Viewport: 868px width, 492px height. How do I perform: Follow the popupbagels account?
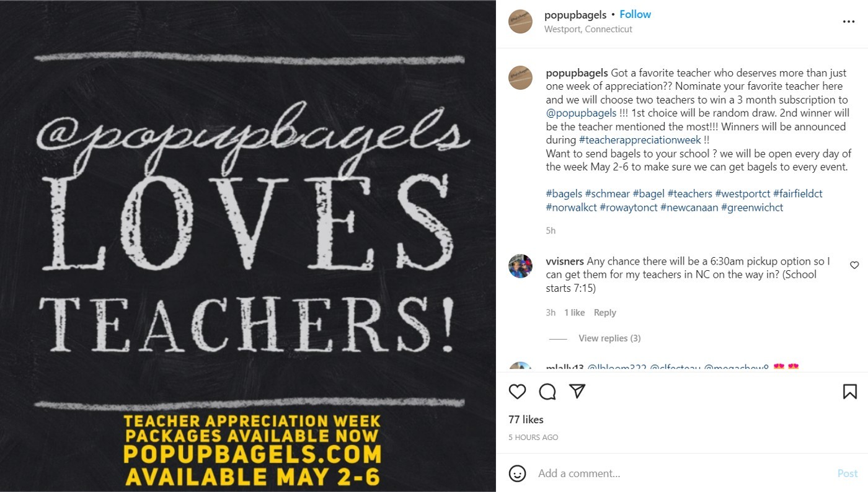click(x=635, y=14)
